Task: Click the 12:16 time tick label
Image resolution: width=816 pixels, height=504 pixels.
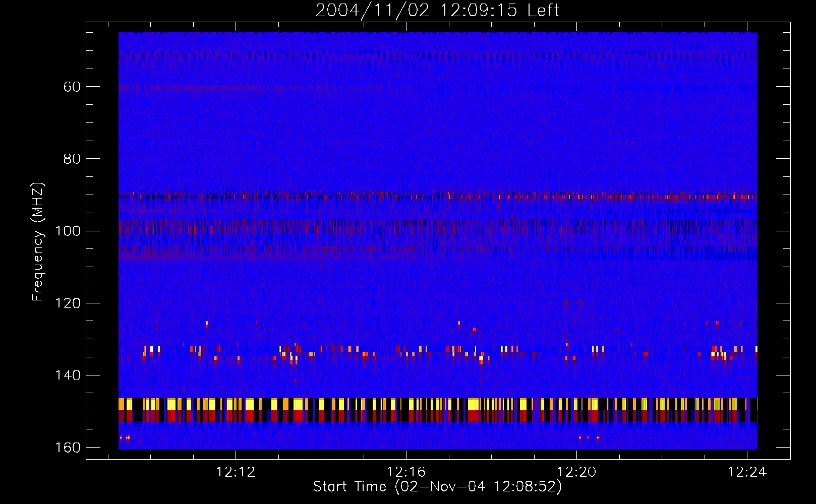Action: (406, 472)
